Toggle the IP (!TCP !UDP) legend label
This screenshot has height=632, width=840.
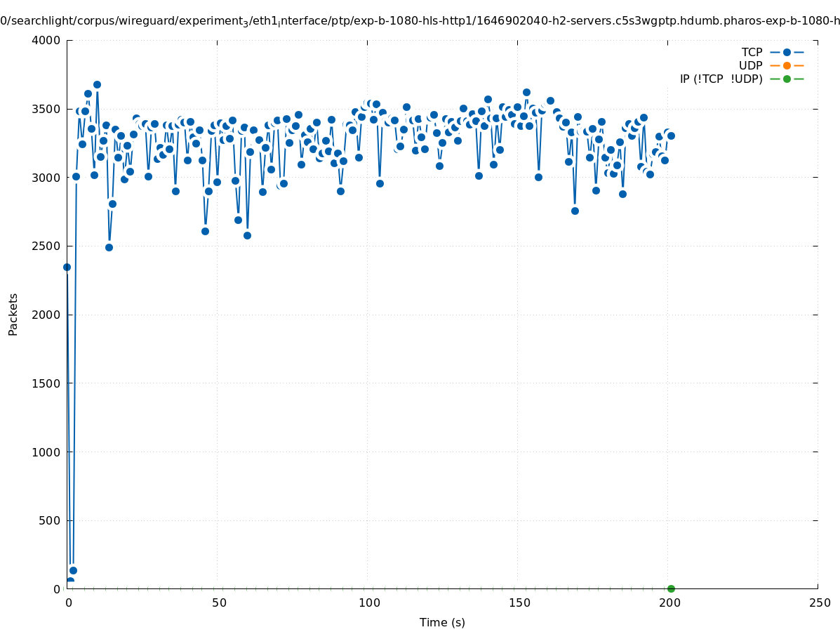(x=721, y=79)
